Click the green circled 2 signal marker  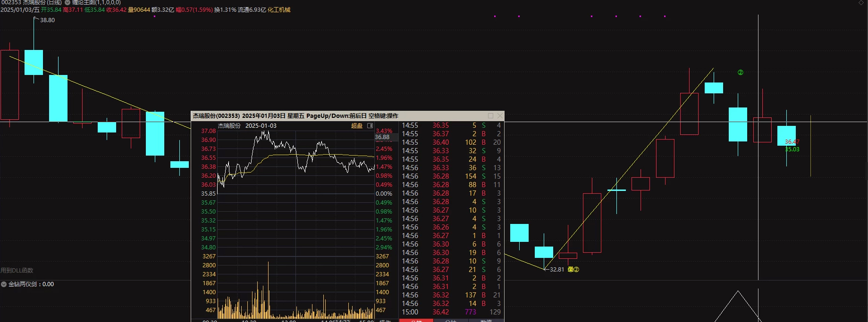click(x=740, y=73)
